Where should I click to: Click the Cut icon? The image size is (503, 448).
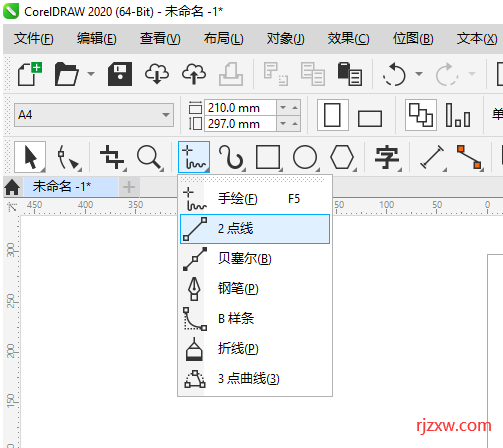click(275, 74)
